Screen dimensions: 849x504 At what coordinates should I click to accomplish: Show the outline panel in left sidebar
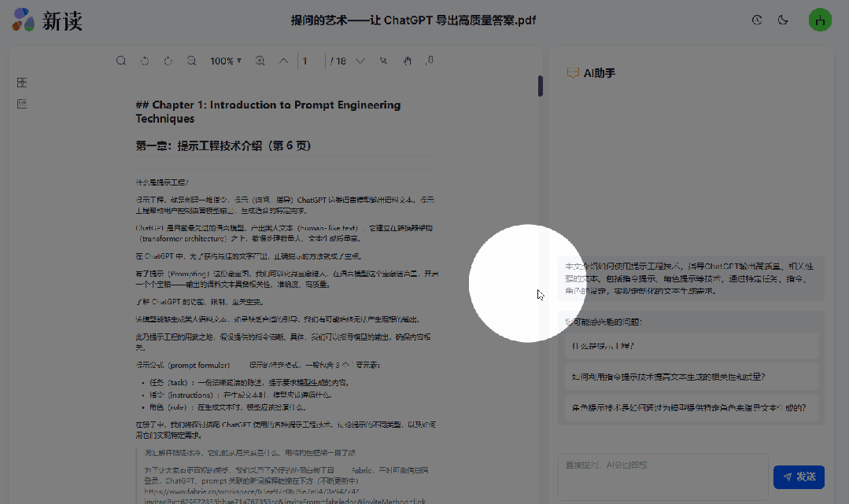22,104
